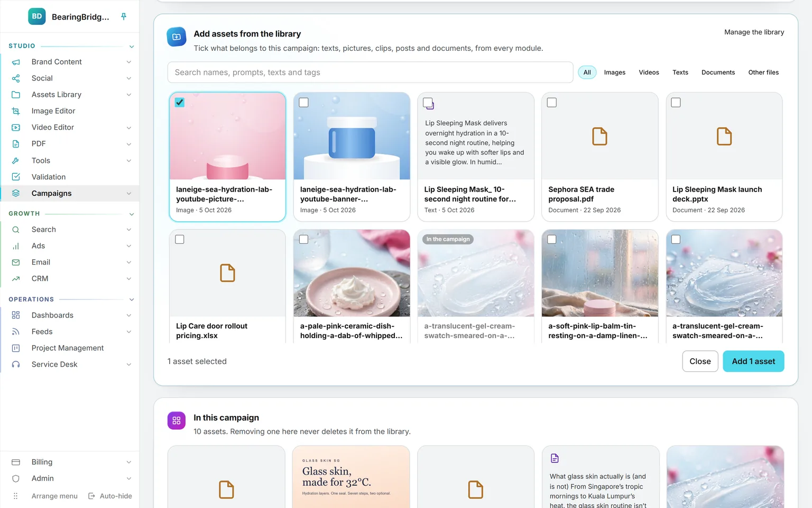Click the Validation checkmark icon
Viewport: 812px width, 508px height.
(x=16, y=177)
